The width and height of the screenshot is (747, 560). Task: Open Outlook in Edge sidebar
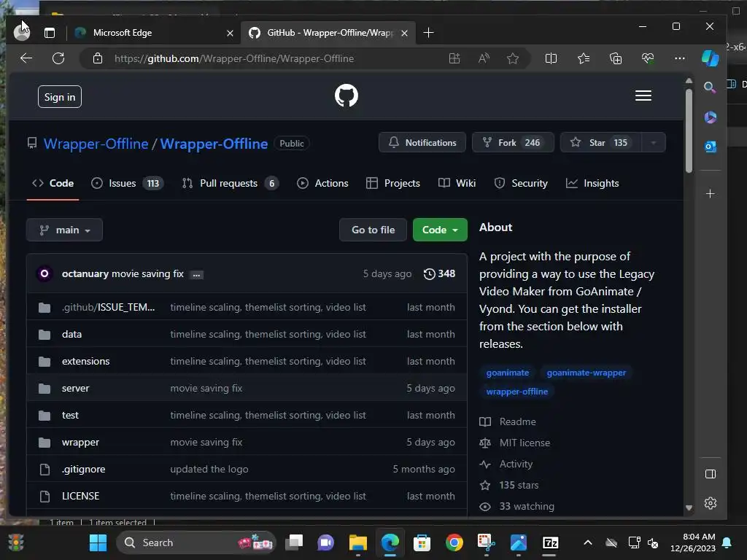tap(710, 147)
